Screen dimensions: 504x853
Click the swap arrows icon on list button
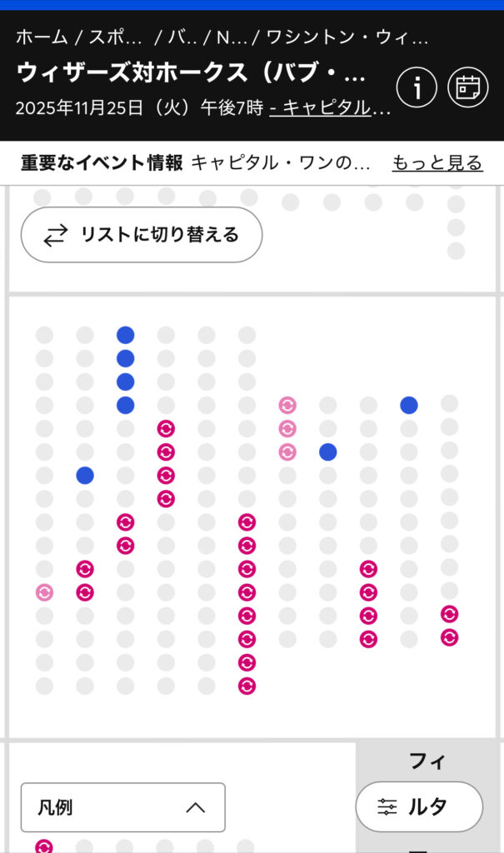point(55,235)
